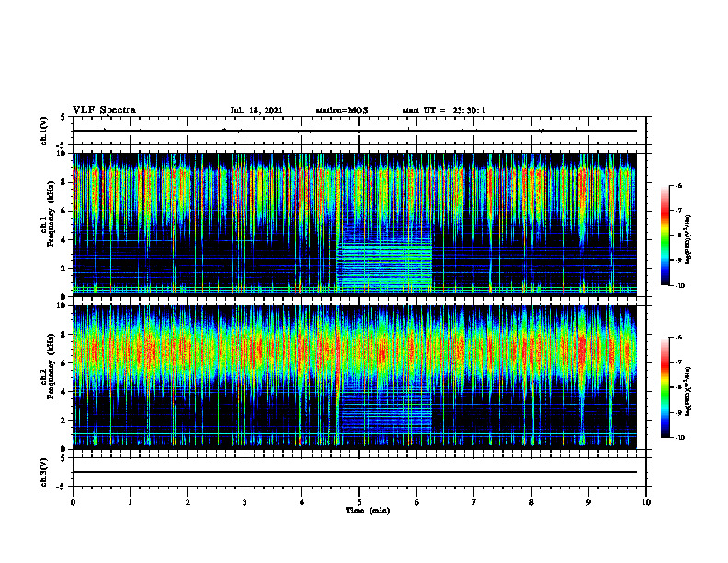Select the 'ch.2 Frequency (kHz)' axis label
Image resolution: width=728 pixels, height=563 pixels.
click(47, 365)
